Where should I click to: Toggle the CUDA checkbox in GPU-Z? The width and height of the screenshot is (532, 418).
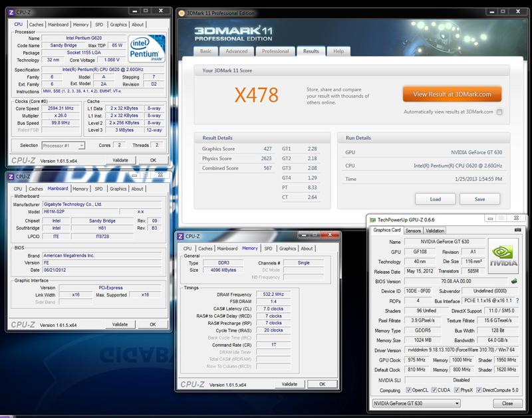434,390
